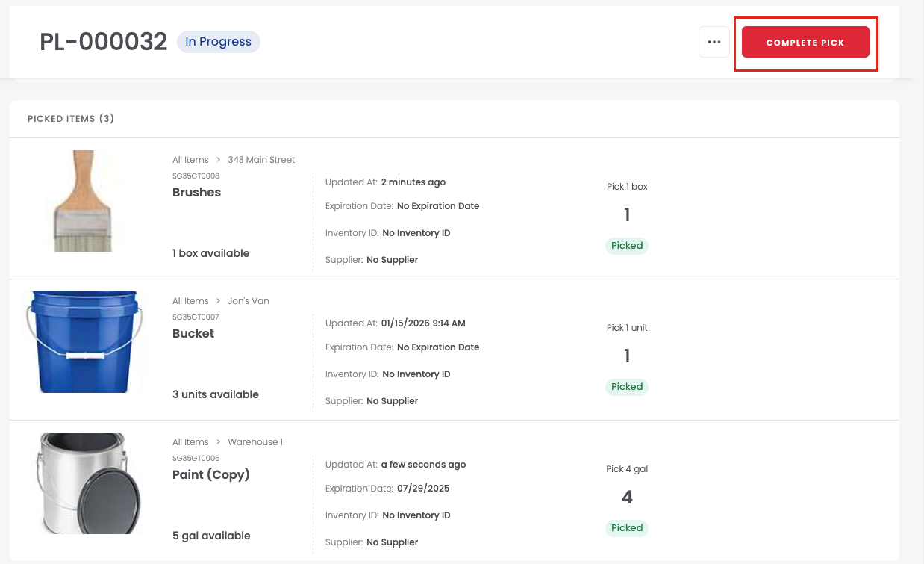Open the Bucket item name
The width and height of the screenshot is (924, 564).
pyautogui.click(x=193, y=333)
